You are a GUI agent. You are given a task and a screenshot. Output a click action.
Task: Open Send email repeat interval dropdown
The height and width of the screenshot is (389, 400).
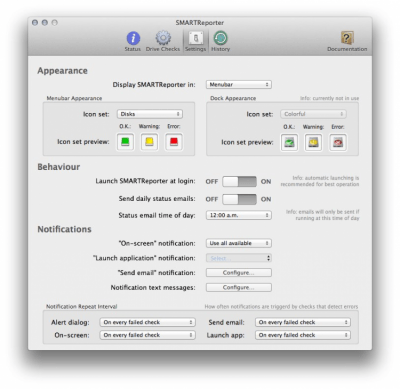303,322
